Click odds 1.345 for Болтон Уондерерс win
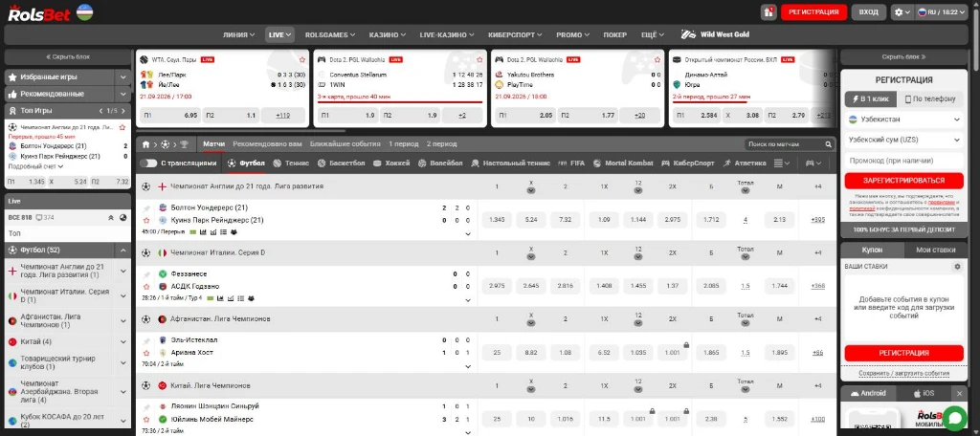The width and height of the screenshot is (980, 436). pyautogui.click(x=497, y=220)
